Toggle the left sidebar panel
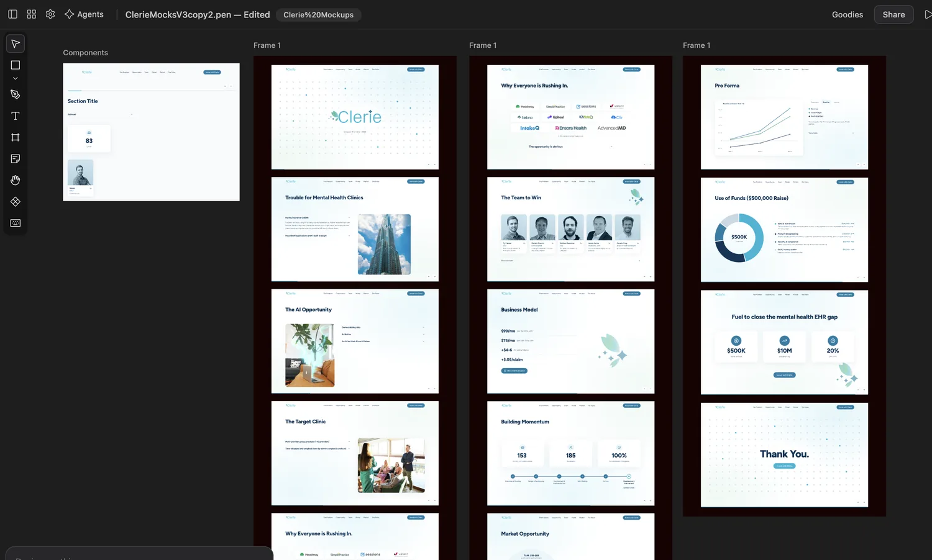Image resolution: width=932 pixels, height=560 pixels. click(x=12, y=14)
